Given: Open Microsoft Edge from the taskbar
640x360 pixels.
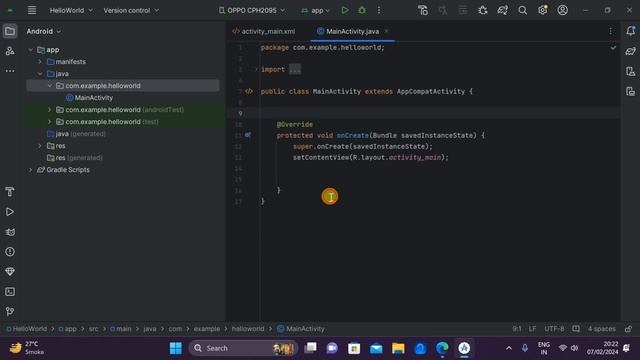Looking at the screenshot, I should 442,348.
